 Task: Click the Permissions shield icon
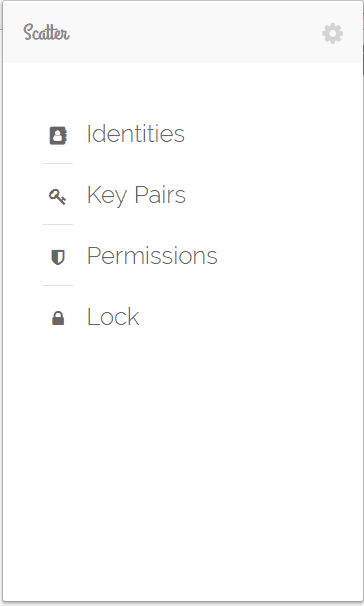pyautogui.click(x=58, y=257)
